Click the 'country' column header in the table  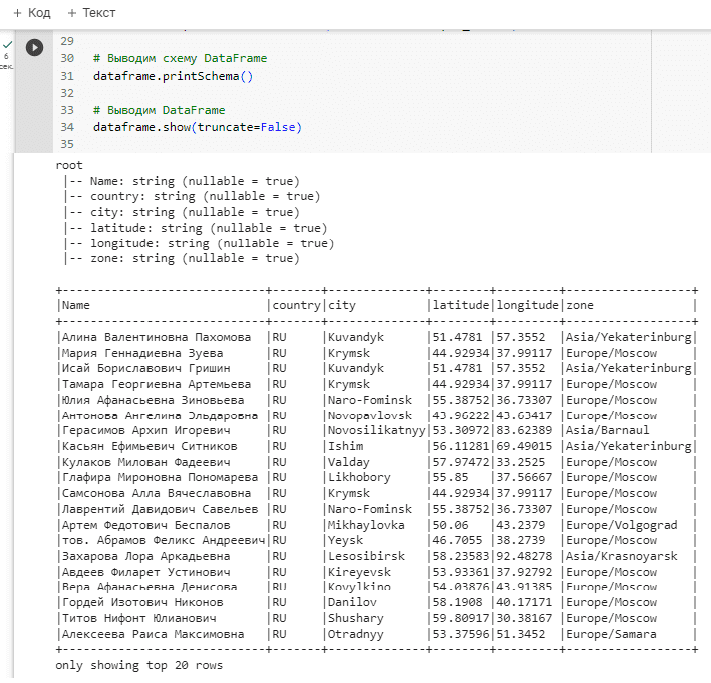297,305
